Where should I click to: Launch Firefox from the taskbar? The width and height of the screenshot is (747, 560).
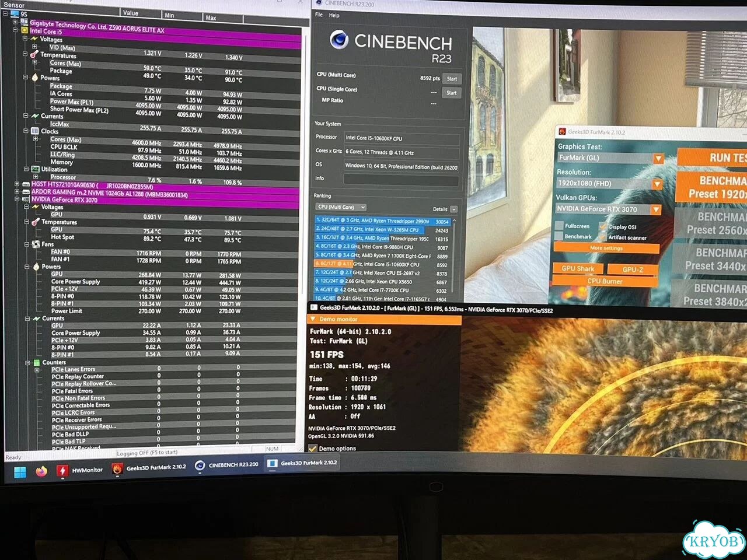click(41, 471)
